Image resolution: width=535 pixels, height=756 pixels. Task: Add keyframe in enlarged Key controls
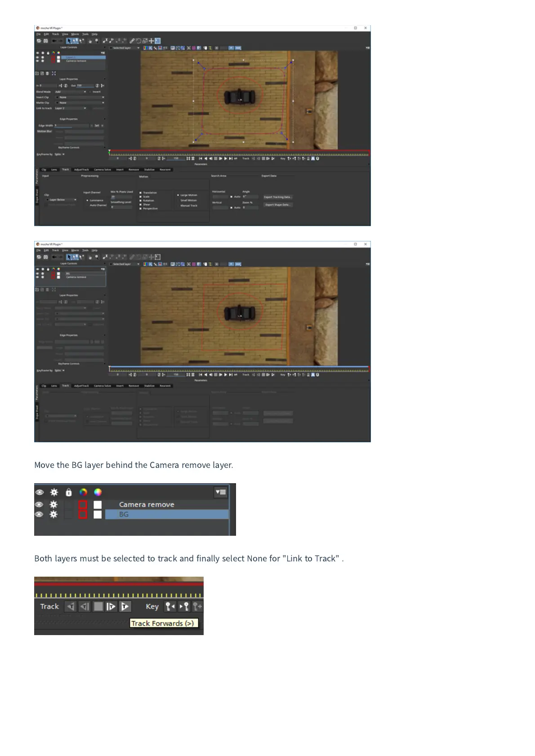[x=198, y=606]
